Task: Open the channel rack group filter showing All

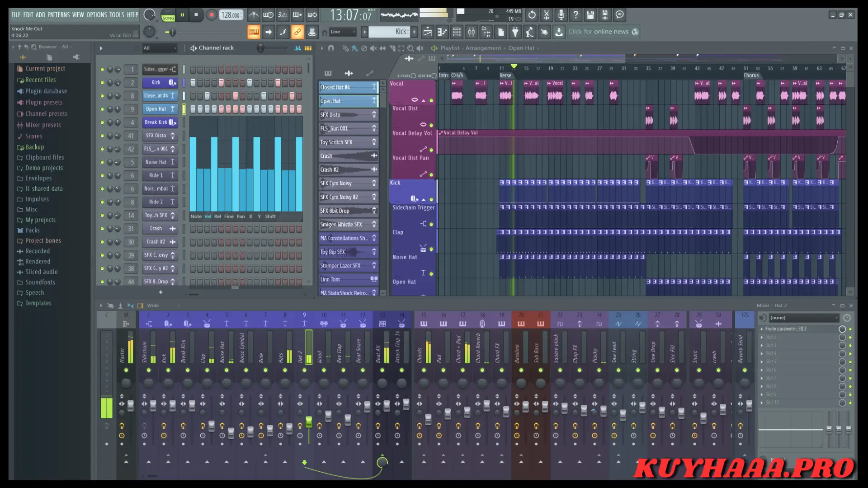Action: (160, 48)
